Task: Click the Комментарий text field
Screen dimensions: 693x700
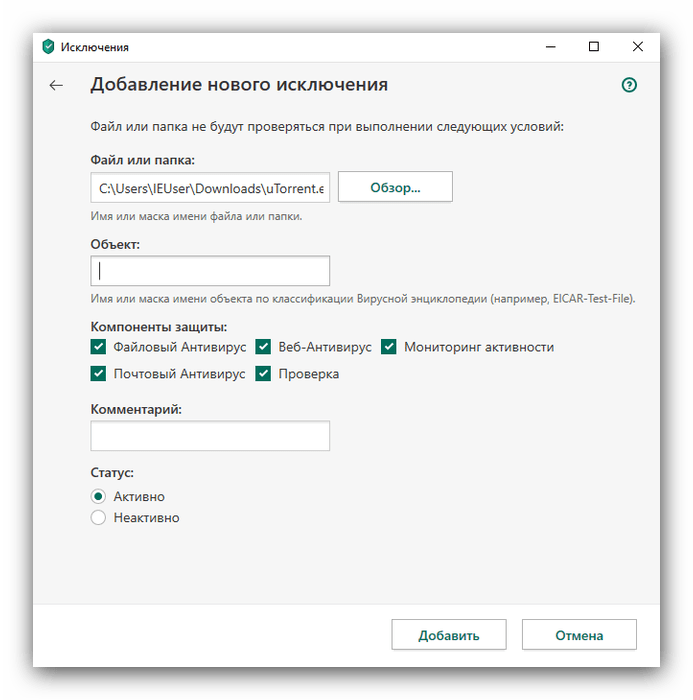Action: [210, 436]
